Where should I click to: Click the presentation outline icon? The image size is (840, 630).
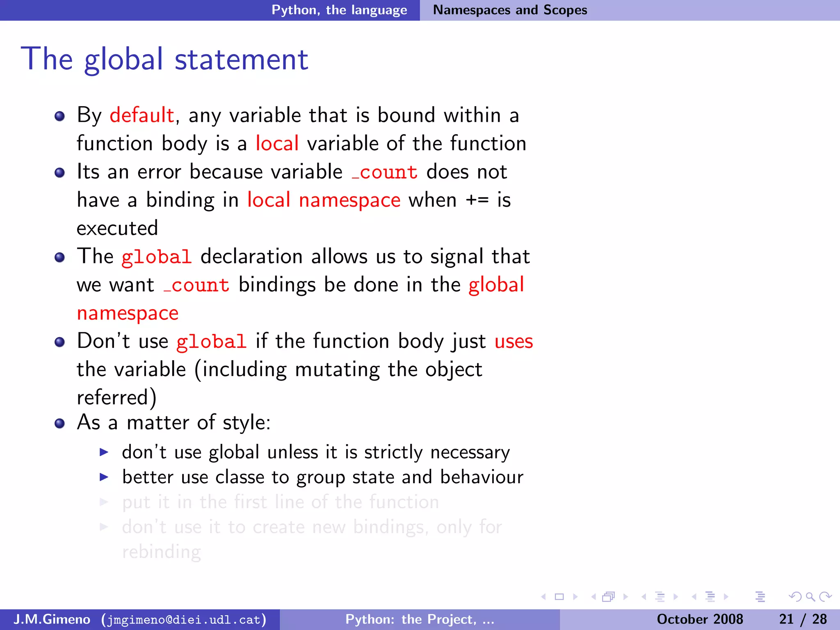[x=760, y=597]
